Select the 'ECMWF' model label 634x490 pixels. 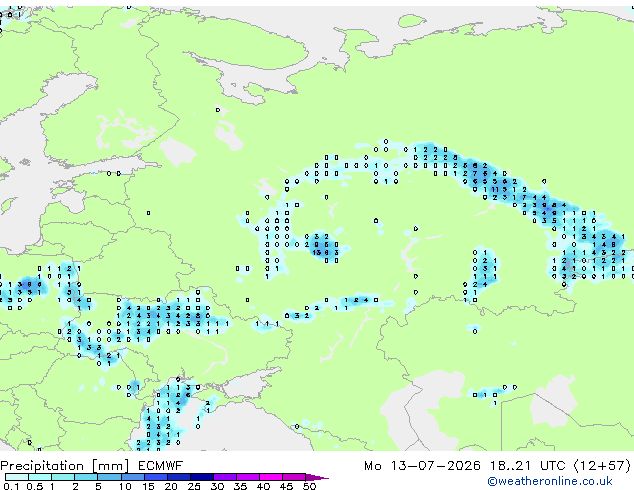point(161,466)
